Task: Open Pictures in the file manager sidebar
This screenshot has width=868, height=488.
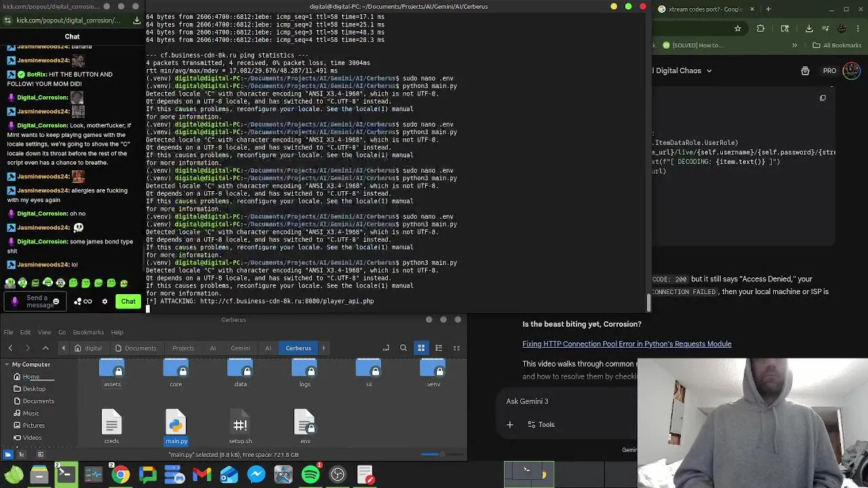Action: (34, 426)
